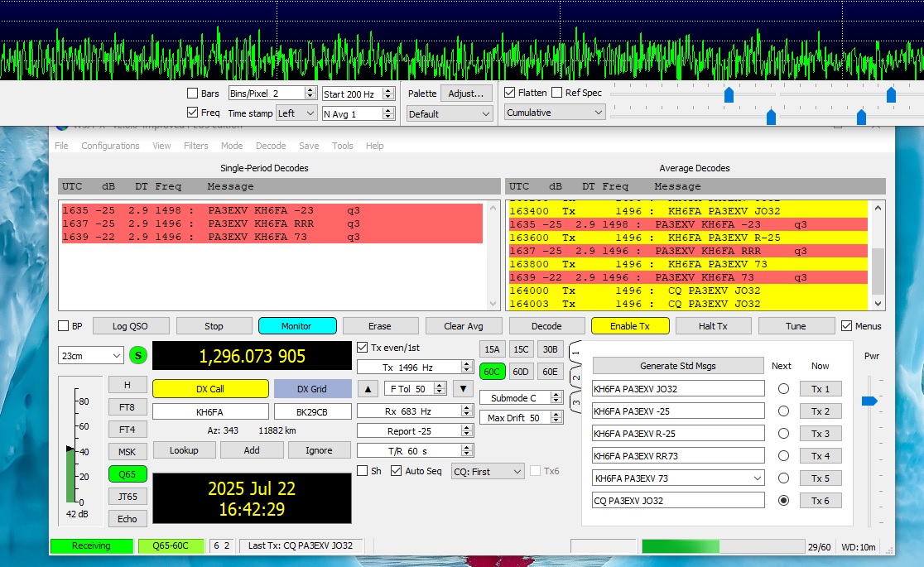Switch to the H mode button
This screenshot has width=924, height=567.
[128, 385]
